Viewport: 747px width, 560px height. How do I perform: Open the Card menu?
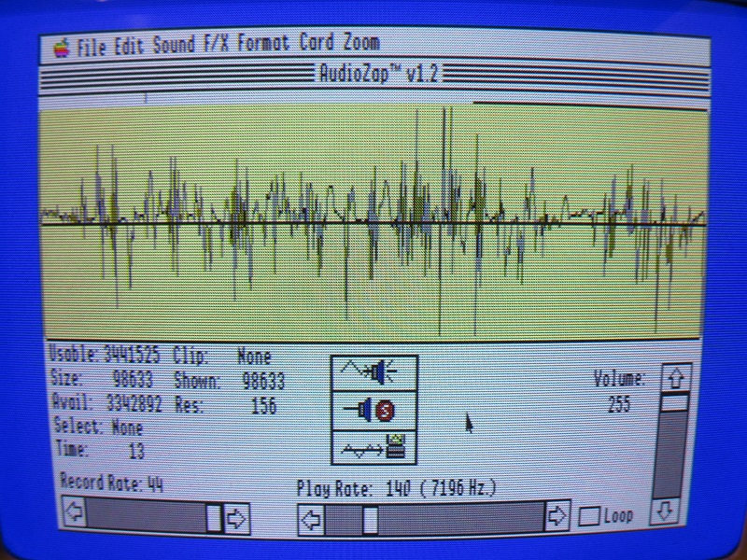(x=317, y=43)
